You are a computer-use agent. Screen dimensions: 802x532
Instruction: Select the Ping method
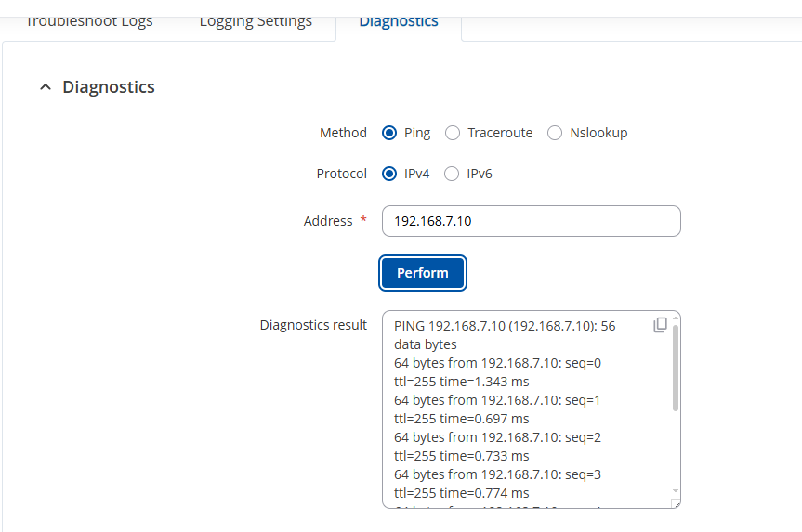pos(390,133)
